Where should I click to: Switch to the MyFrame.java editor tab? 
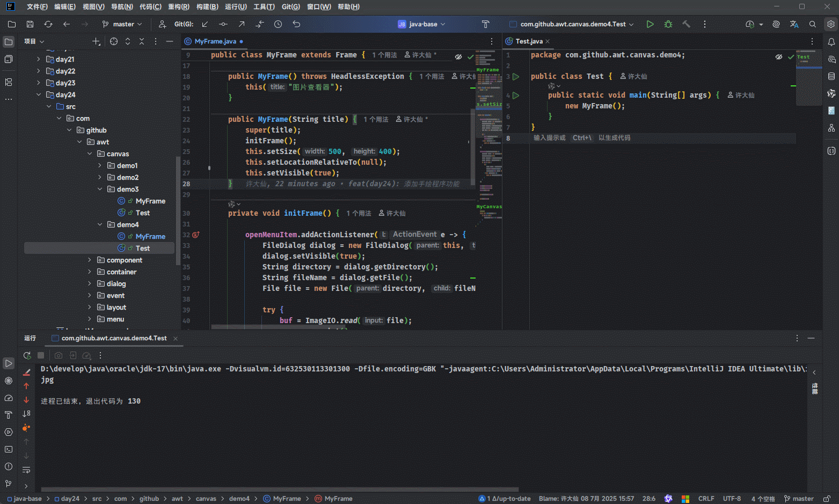pyautogui.click(x=215, y=41)
